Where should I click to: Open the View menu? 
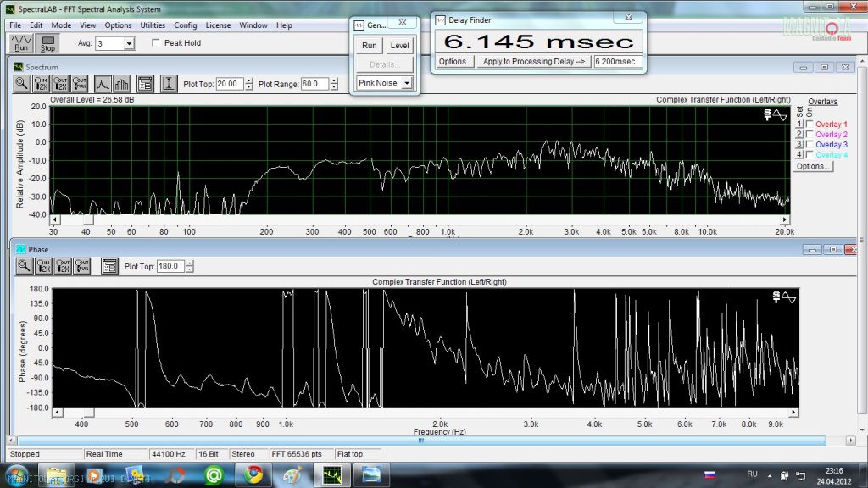pyautogui.click(x=87, y=25)
